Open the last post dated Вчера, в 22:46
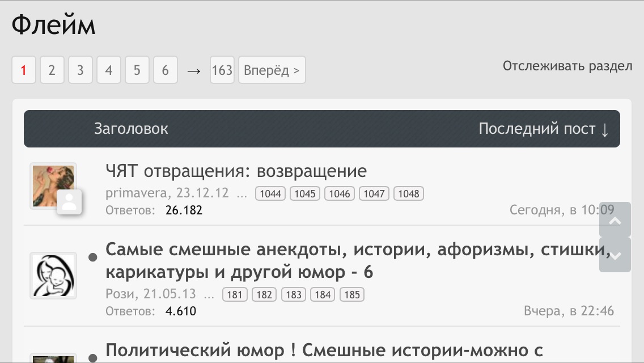644x363 pixels. click(569, 311)
